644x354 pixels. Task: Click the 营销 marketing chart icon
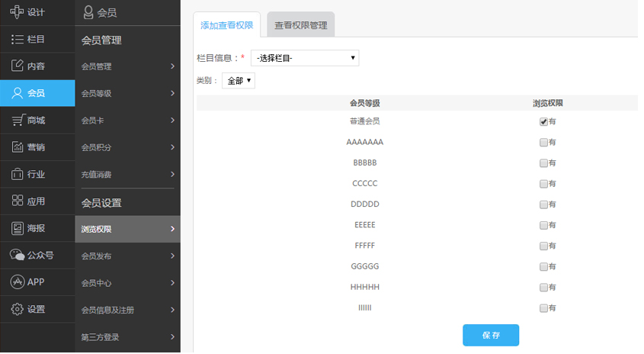17,147
